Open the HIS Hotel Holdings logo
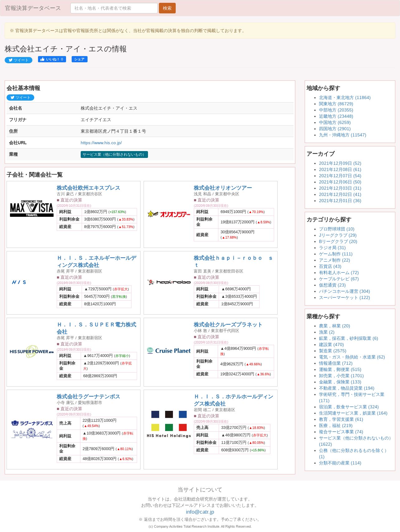The image size is (400, 532). point(169,425)
